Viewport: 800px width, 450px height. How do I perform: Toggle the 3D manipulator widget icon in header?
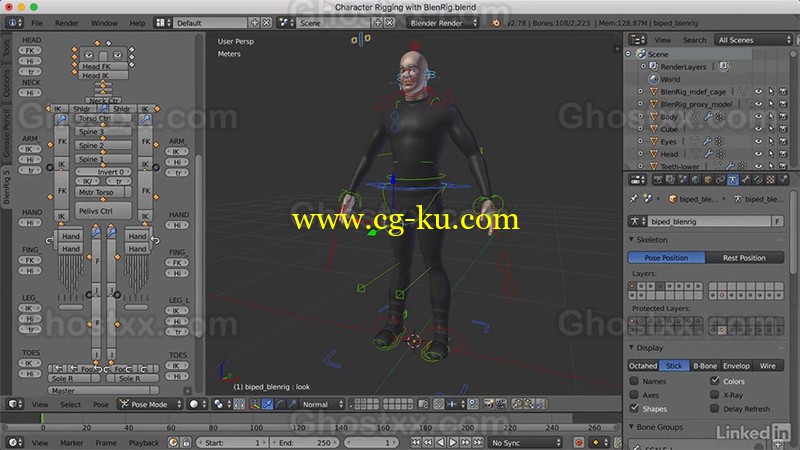255,404
